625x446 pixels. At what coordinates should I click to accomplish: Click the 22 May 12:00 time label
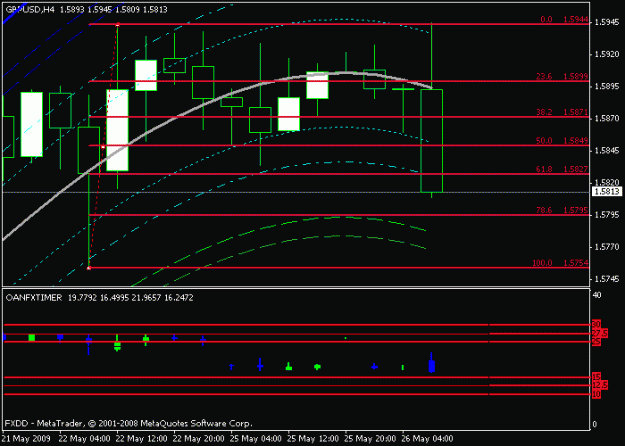[x=142, y=439]
